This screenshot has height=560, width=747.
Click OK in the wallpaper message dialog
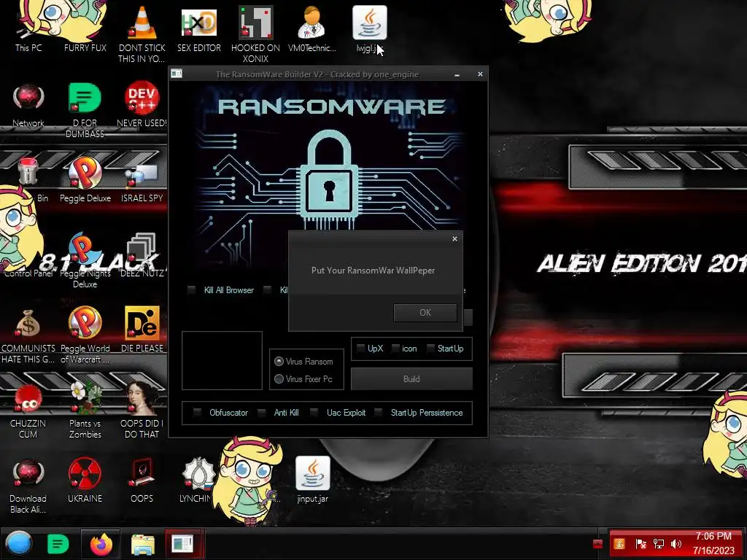pyautogui.click(x=425, y=313)
